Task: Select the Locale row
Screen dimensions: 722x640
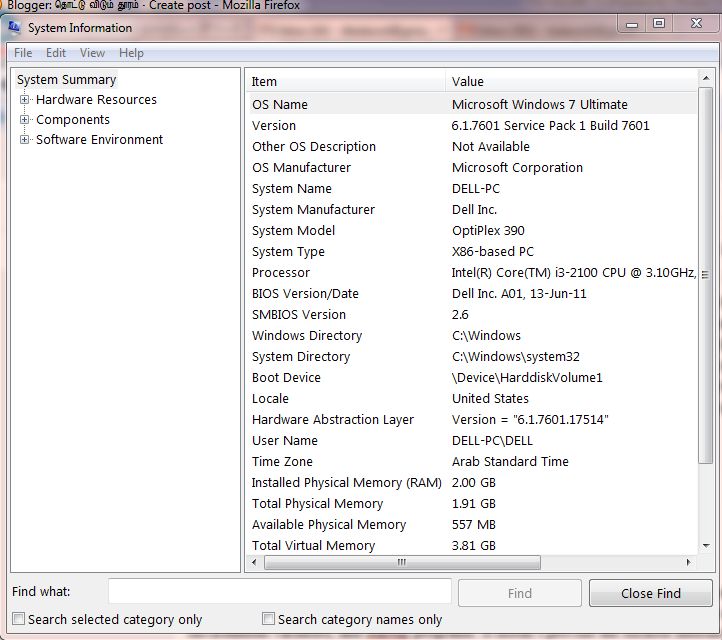Action: pyautogui.click(x=472, y=399)
